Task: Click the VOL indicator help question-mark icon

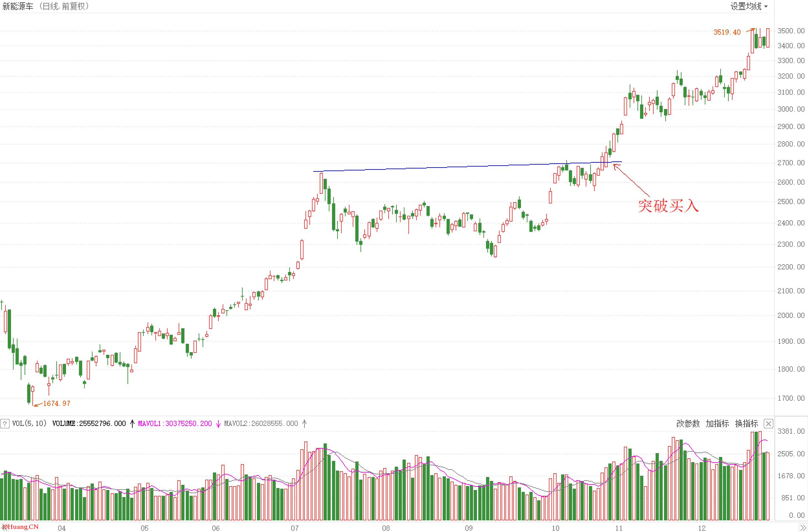Action: pos(5,423)
